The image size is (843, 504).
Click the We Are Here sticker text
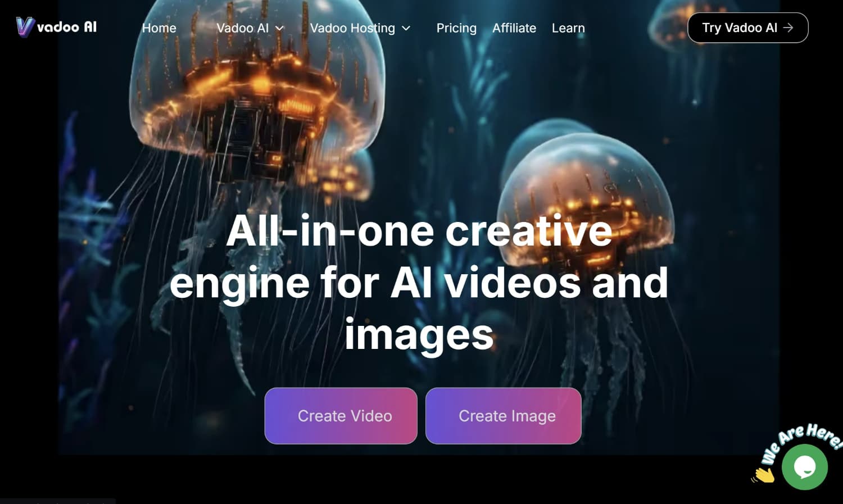(801, 442)
